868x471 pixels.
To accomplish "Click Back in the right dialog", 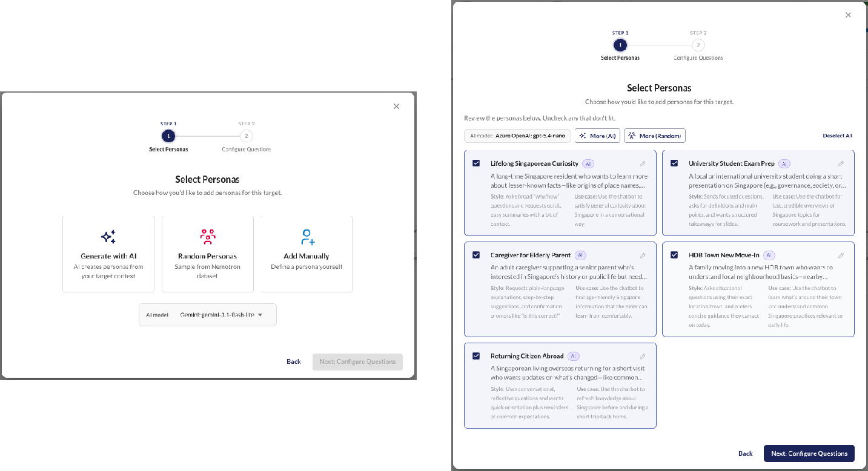I will tap(746, 453).
